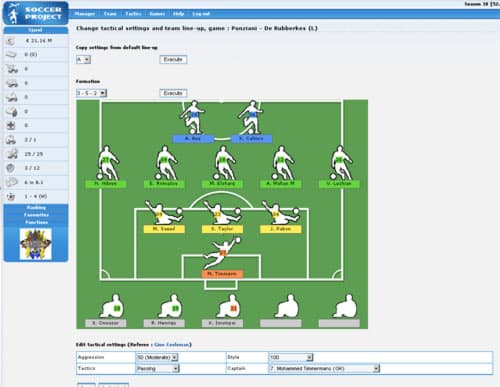The height and width of the screenshot is (387, 500).
Task: Select the third substitute with orange number
Action: coord(228,306)
